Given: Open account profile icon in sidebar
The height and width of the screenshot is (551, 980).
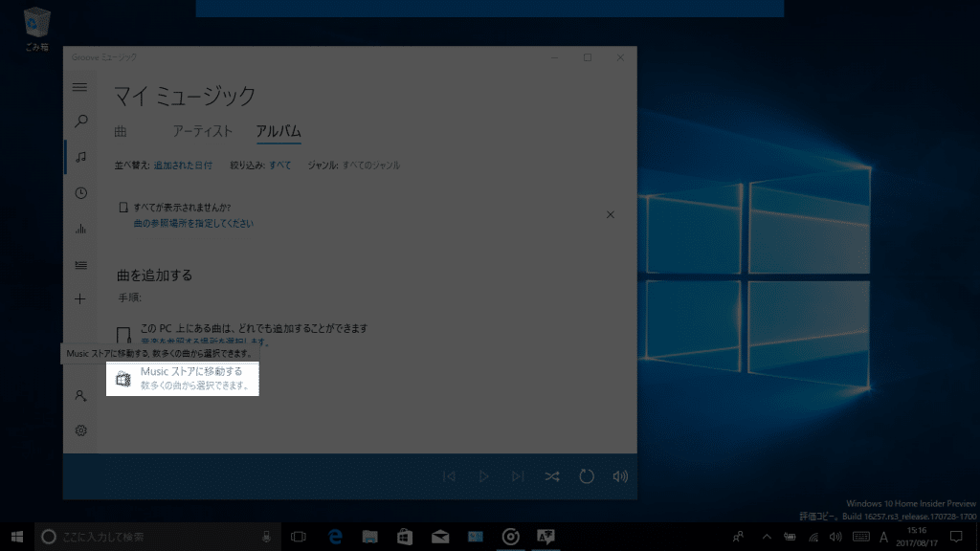Looking at the screenshot, I should tap(80, 395).
